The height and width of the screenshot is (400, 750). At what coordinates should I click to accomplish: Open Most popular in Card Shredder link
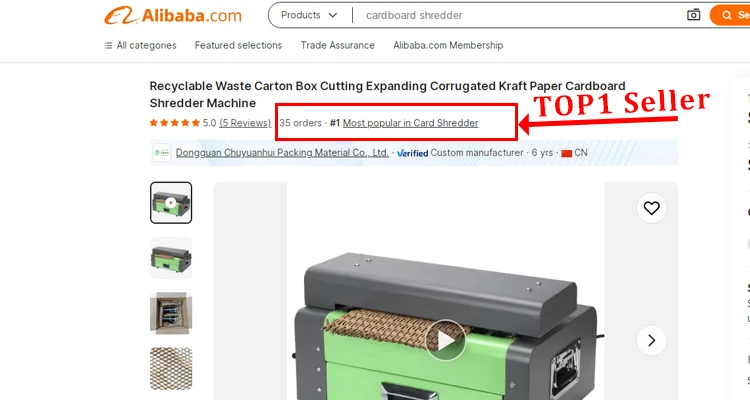tap(410, 123)
